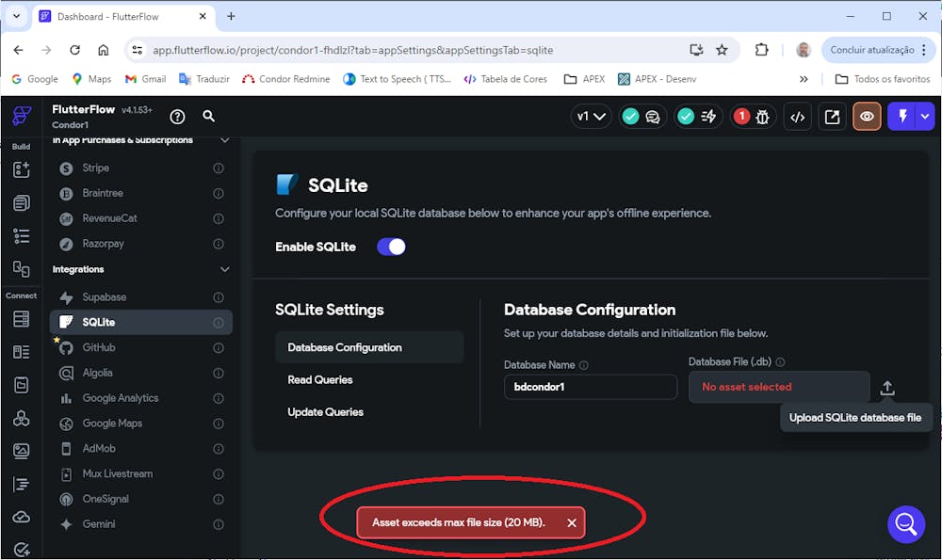Image resolution: width=942 pixels, height=560 pixels.
Task: Click the search magnifier in top bar
Action: 209,117
